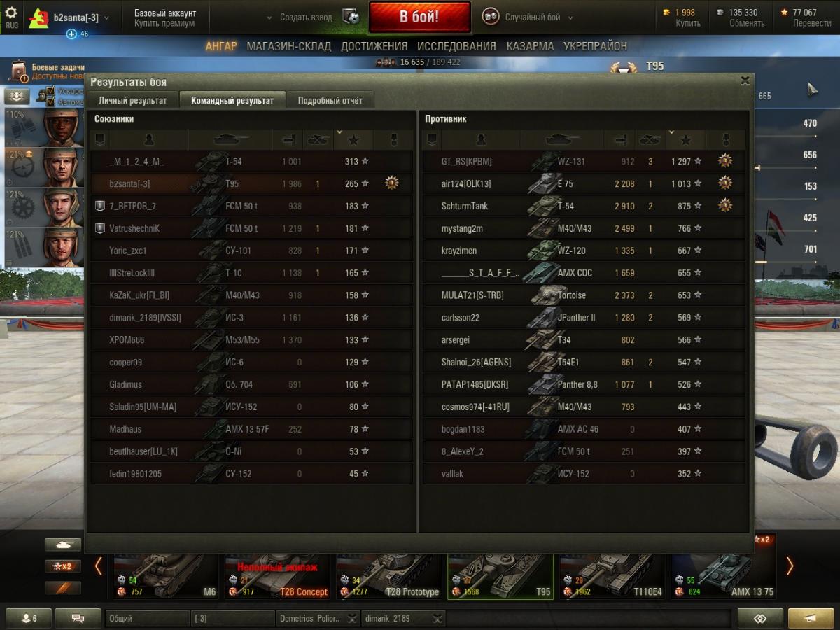The image size is (840, 630).
Task: Sort enemies by the tank type column
Action: 562,140
